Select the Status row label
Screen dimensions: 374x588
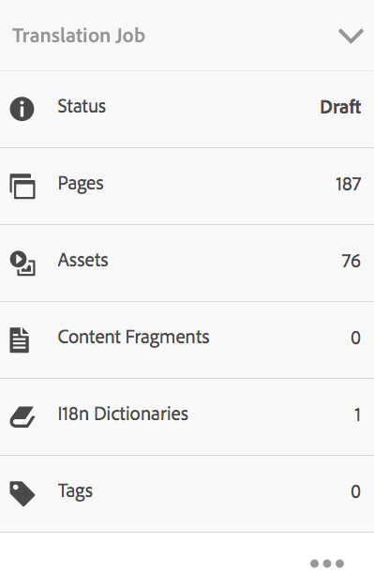coord(82,106)
